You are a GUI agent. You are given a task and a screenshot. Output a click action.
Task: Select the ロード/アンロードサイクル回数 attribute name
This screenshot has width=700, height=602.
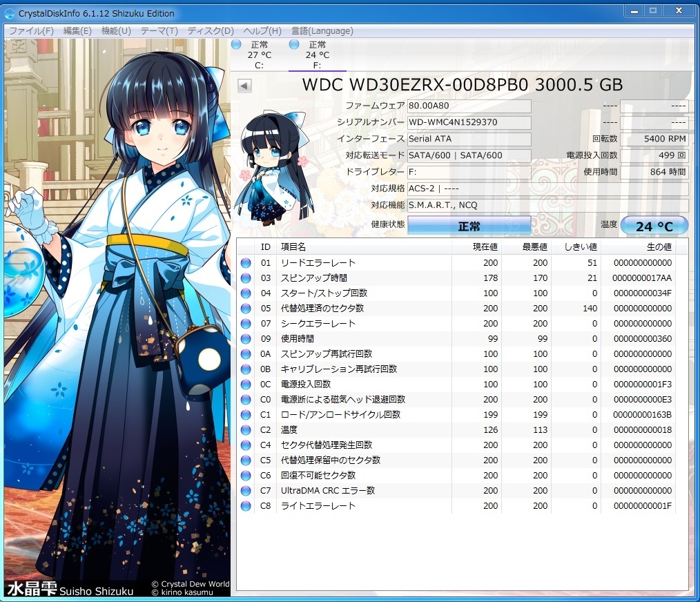[340, 415]
